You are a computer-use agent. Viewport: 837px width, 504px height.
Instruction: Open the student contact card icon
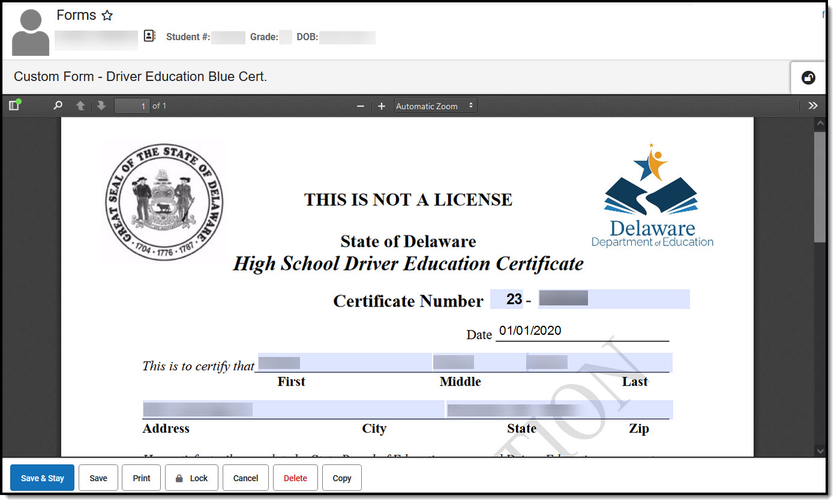(149, 36)
